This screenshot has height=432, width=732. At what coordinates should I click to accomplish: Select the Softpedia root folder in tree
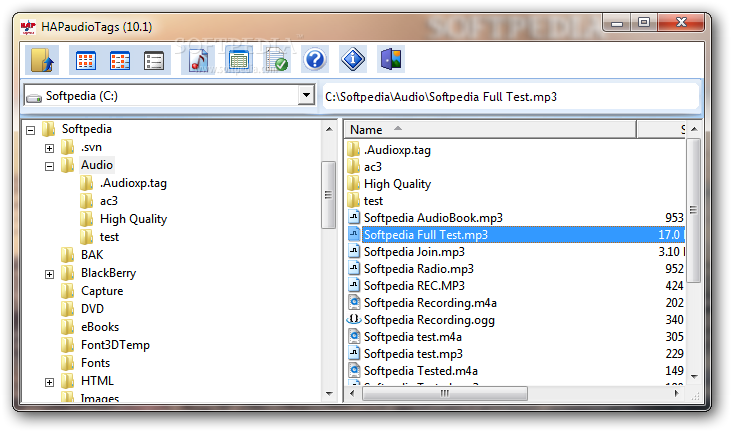coord(86,129)
